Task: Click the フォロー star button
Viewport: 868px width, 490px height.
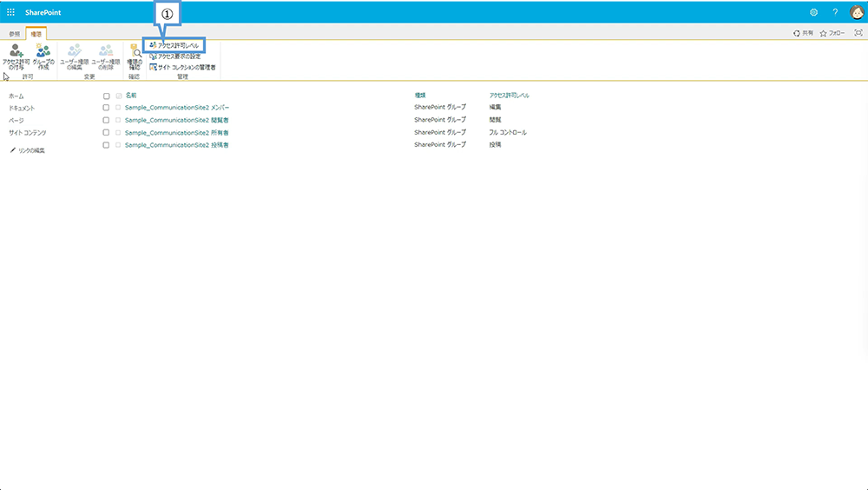Action: 832,33
